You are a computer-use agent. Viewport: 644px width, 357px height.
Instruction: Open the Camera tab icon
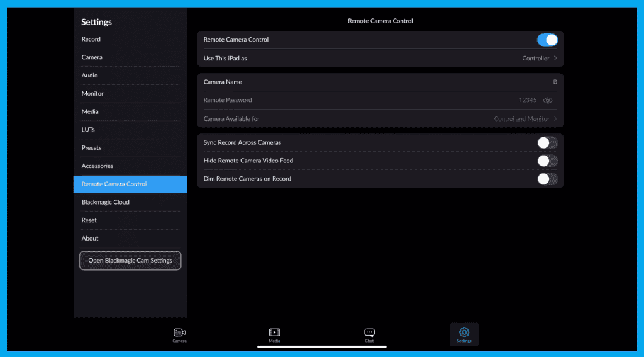coord(179,332)
